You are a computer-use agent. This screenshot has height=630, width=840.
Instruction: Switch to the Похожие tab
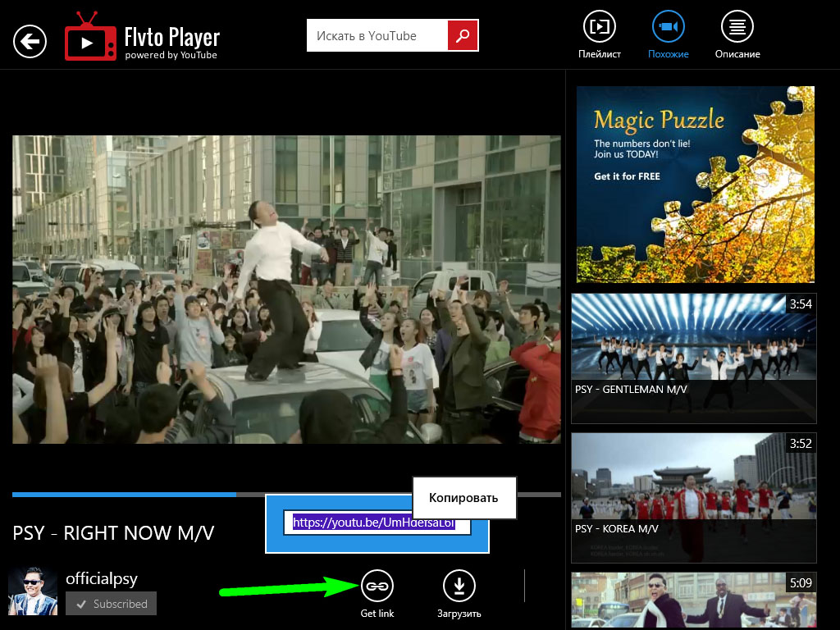(668, 34)
